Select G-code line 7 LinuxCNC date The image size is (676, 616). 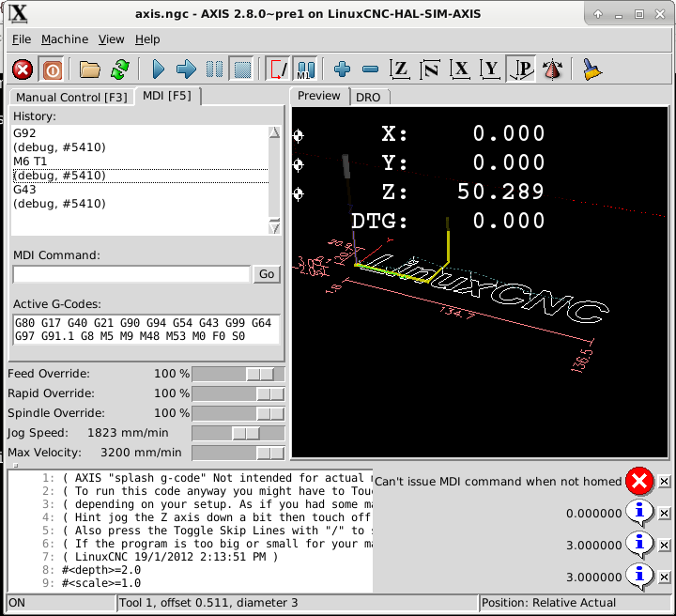[170, 557]
